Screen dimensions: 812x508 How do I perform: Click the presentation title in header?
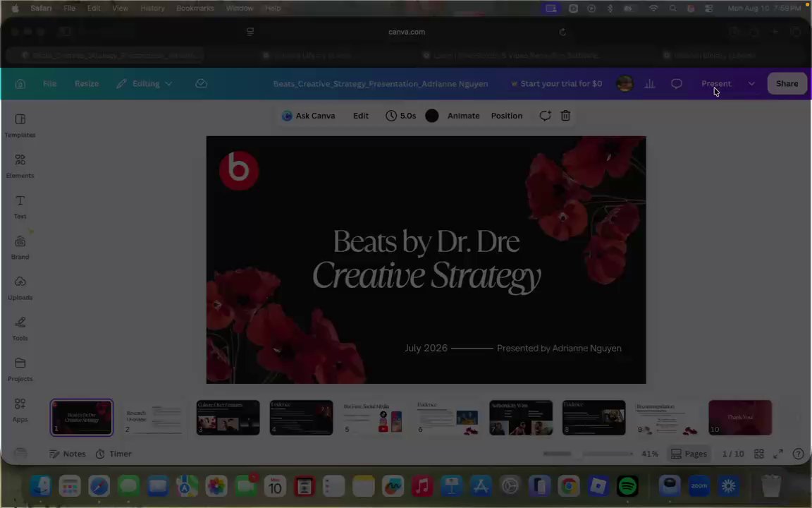point(381,83)
